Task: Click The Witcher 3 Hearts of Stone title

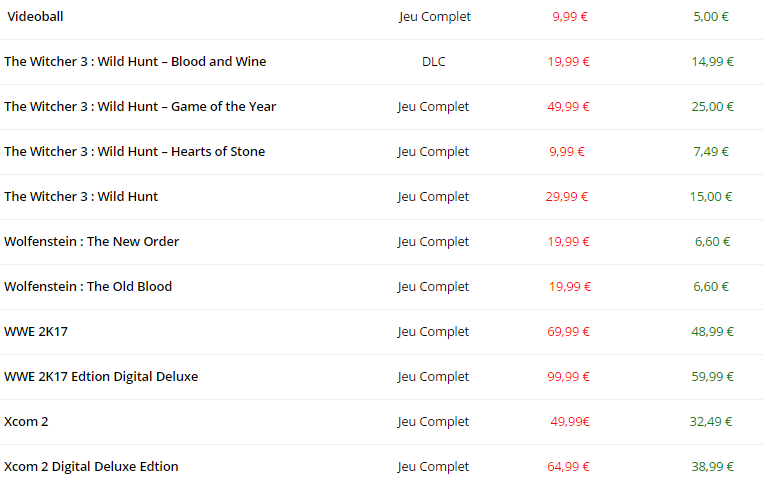Action: [x=134, y=151]
